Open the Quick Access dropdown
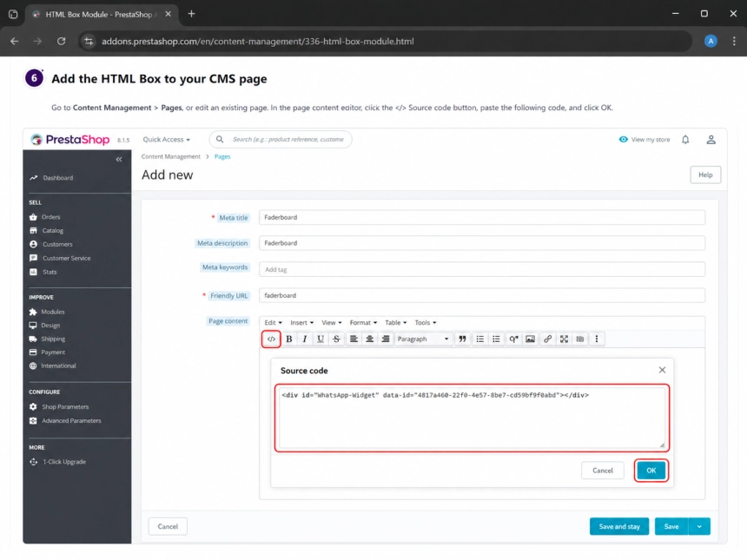The image size is (747, 560). pos(166,140)
